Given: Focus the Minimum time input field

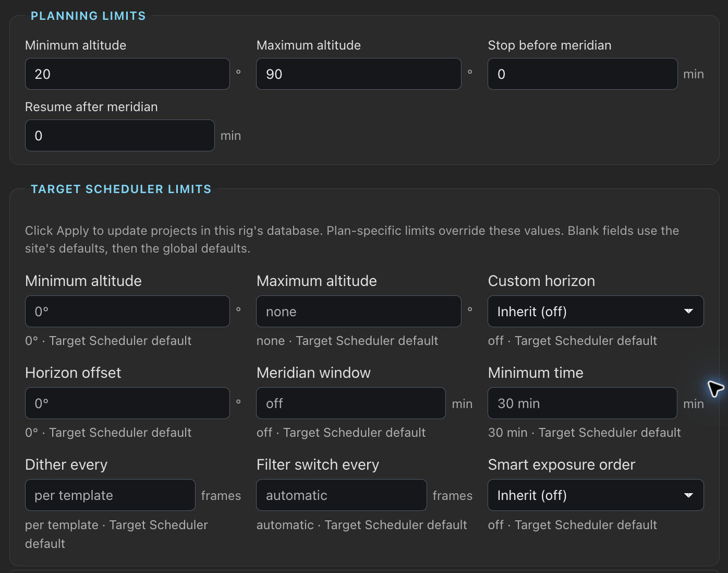Looking at the screenshot, I should point(583,403).
